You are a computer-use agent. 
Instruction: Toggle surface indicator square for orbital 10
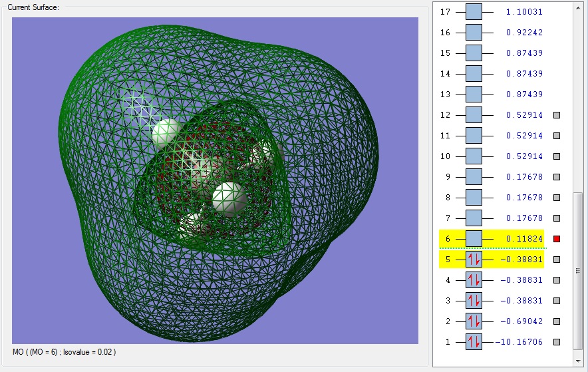[557, 156]
